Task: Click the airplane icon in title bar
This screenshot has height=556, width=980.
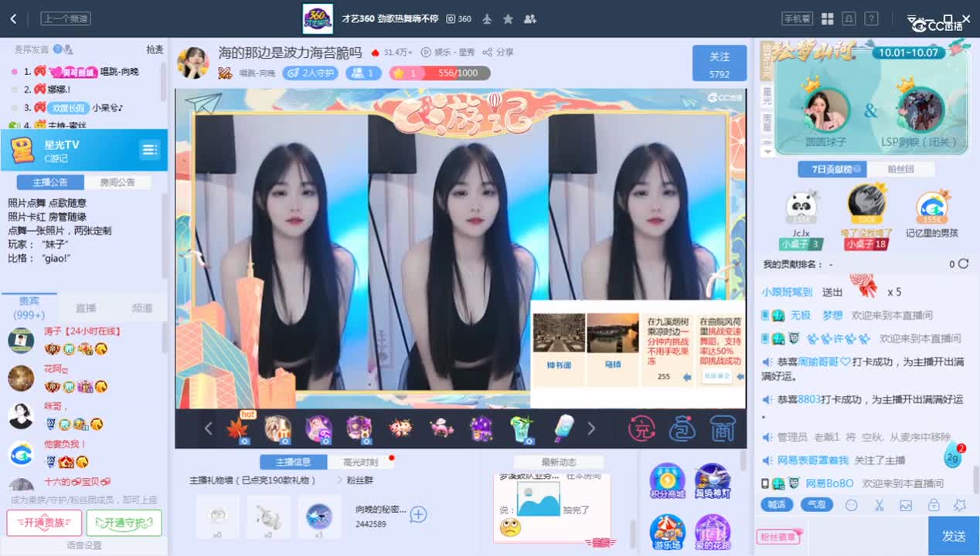Action: (487, 19)
